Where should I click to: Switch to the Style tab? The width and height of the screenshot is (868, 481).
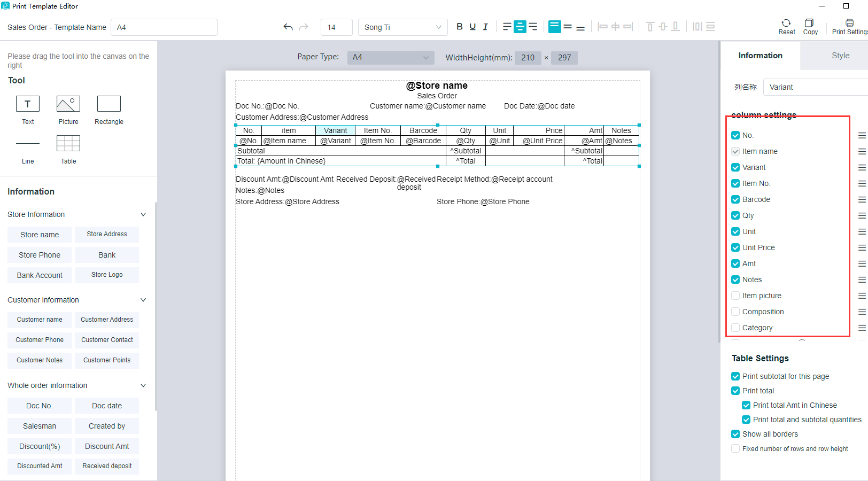pos(840,56)
